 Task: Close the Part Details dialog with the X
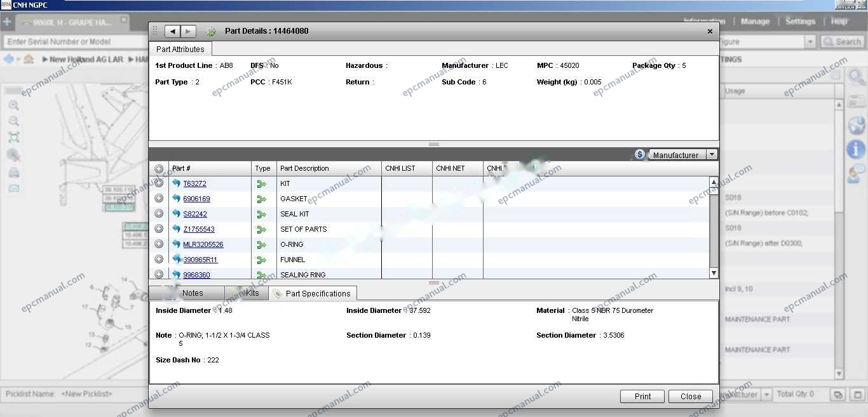point(710,31)
